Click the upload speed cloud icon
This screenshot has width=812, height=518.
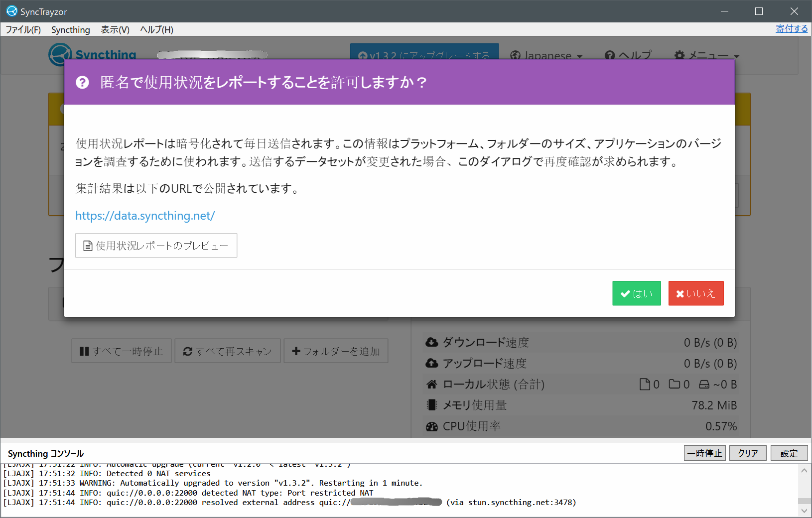coord(431,363)
